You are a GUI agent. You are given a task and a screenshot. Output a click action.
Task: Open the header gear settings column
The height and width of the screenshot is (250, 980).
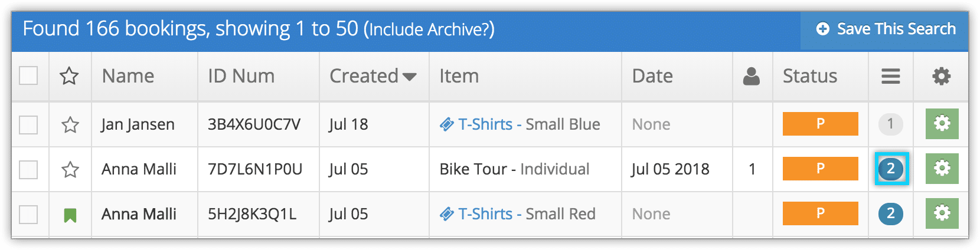[x=941, y=76]
